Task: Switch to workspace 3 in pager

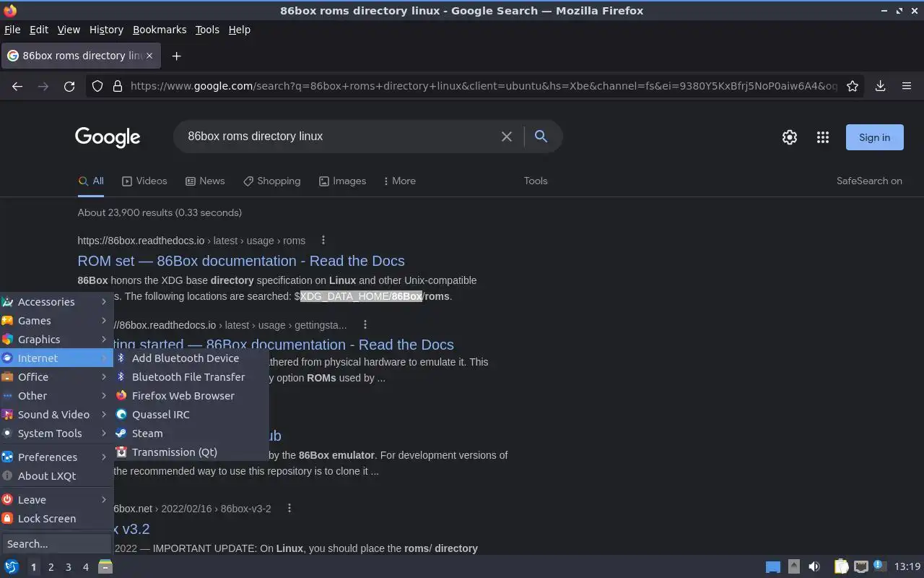Action: point(69,567)
